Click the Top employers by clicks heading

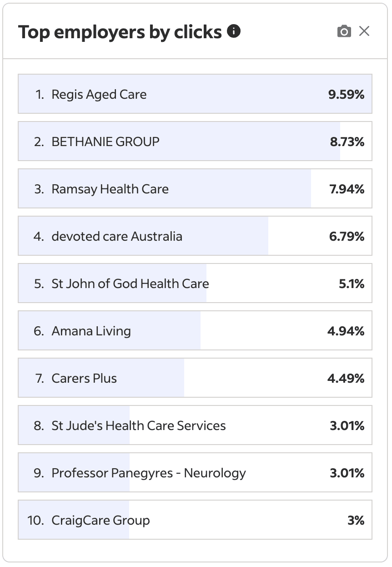(120, 32)
